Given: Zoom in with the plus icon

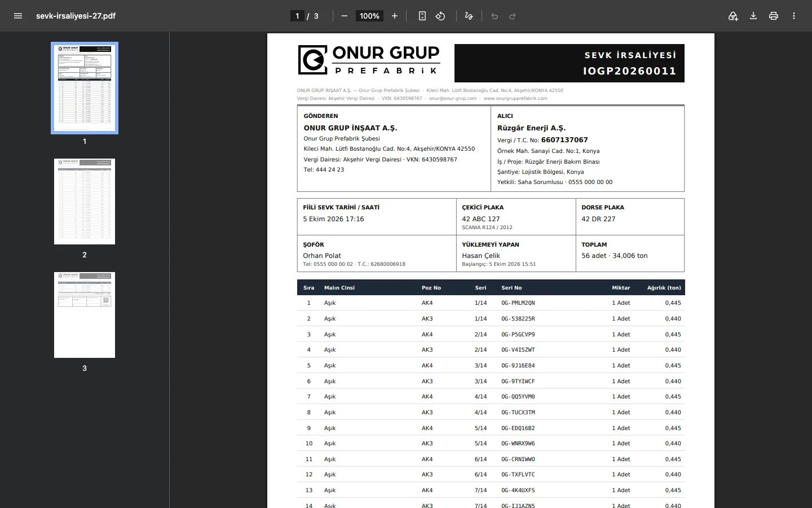Looking at the screenshot, I should point(395,16).
